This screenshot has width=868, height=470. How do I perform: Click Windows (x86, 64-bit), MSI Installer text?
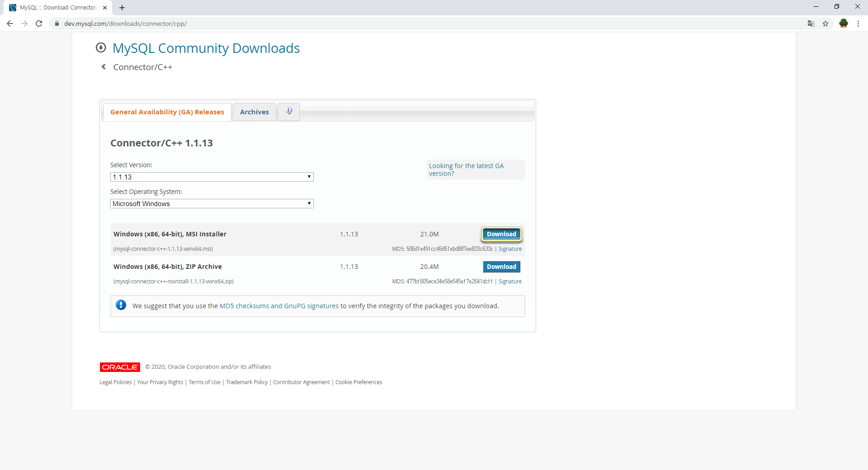(x=170, y=234)
